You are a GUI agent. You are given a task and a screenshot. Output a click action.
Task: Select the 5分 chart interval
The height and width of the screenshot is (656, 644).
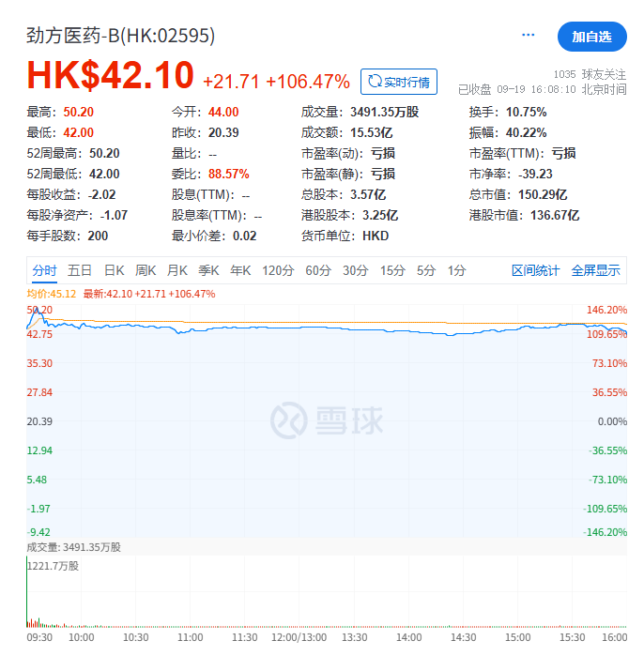(x=426, y=270)
